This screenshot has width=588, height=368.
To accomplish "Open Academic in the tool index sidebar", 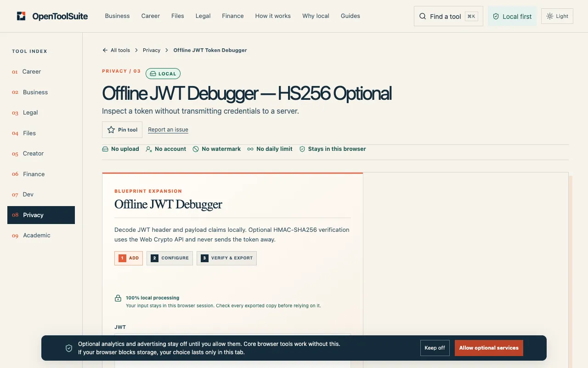I will coord(41,236).
